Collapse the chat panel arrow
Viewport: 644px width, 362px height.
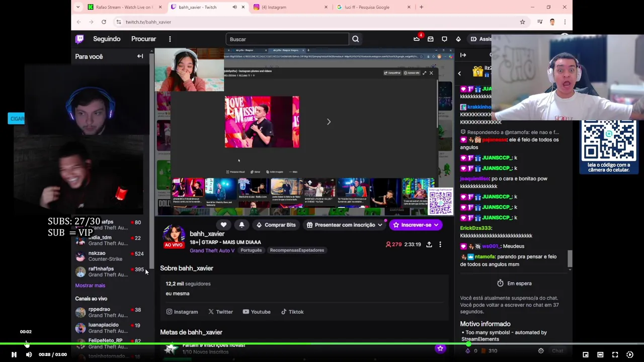(463, 55)
